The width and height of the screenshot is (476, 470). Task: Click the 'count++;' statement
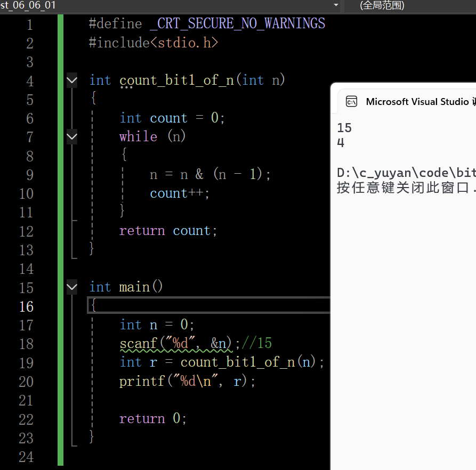(x=180, y=193)
